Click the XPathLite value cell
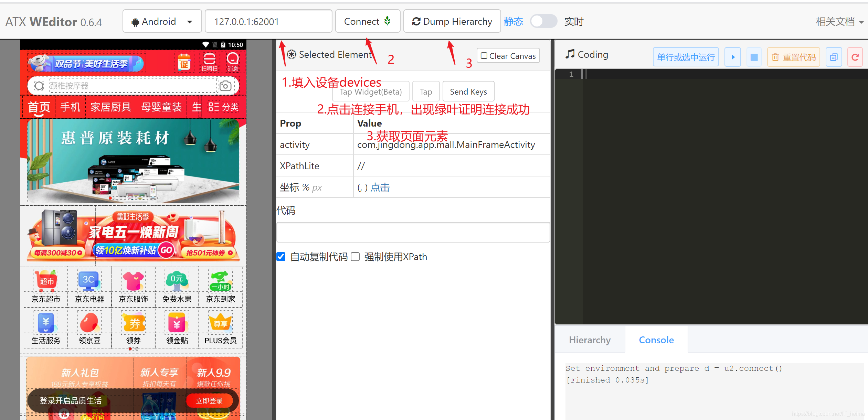 [x=452, y=166]
